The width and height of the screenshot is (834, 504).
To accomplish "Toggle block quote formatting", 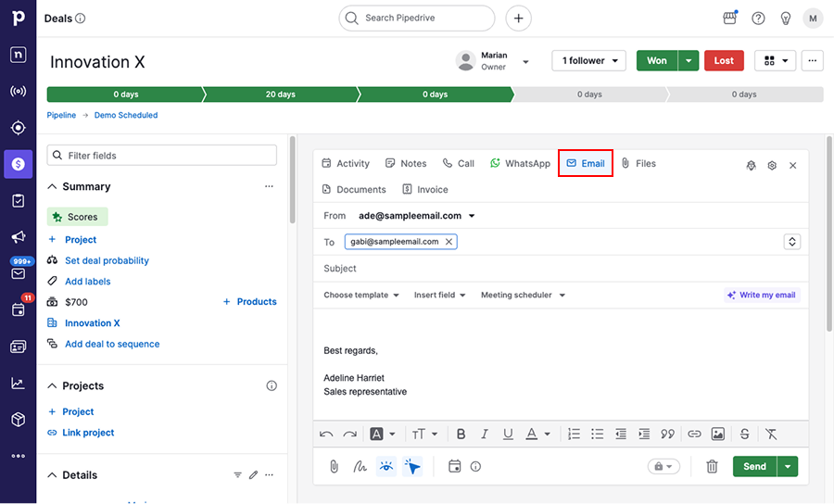I will pyautogui.click(x=667, y=434).
